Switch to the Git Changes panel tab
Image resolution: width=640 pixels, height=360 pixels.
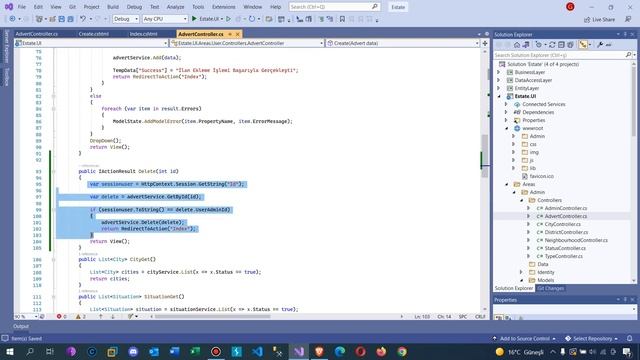551,288
